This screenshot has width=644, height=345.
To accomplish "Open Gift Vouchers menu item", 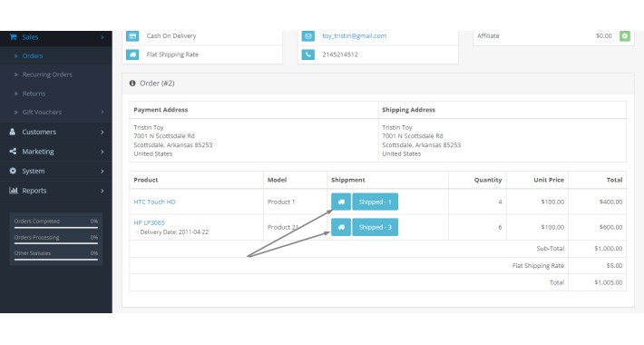I will (42, 112).
